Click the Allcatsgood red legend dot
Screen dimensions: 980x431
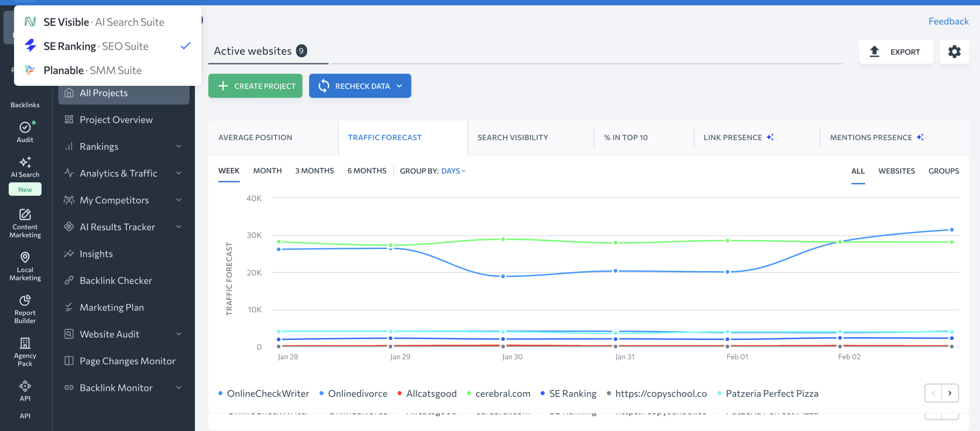pyautogui.click(x=399, y=393)
